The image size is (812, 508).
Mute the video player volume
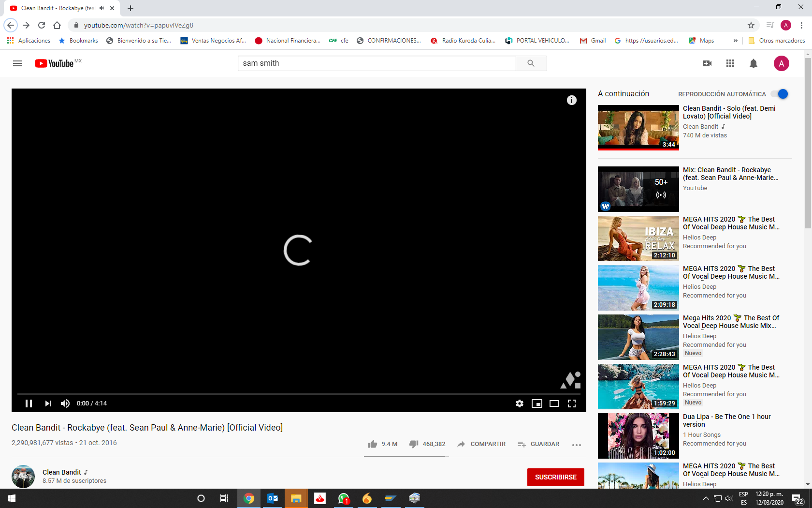65,403
